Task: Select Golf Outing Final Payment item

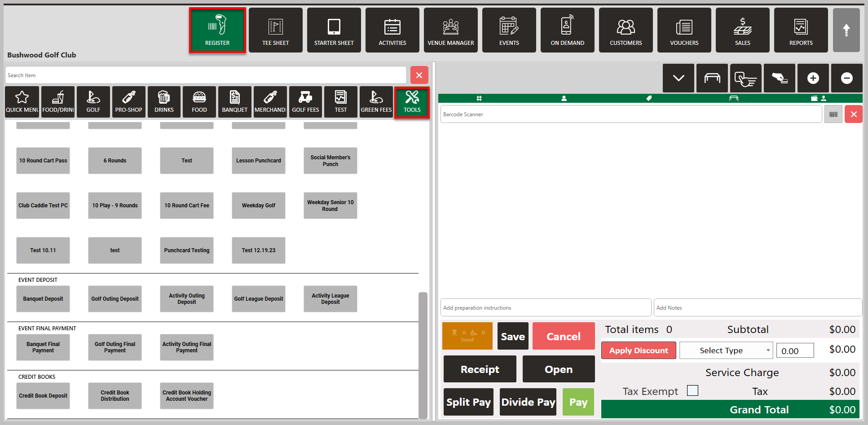Action: coord(115,347)
